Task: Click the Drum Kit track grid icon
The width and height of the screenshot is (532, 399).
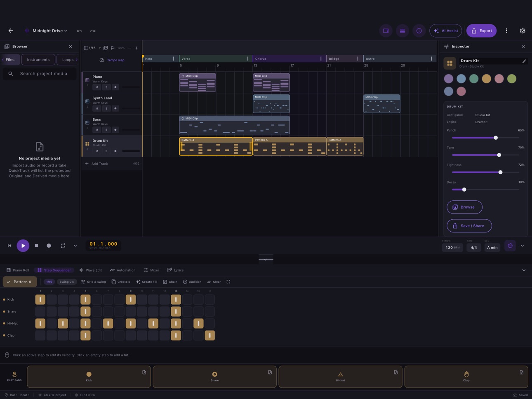Action: [87, 144]
